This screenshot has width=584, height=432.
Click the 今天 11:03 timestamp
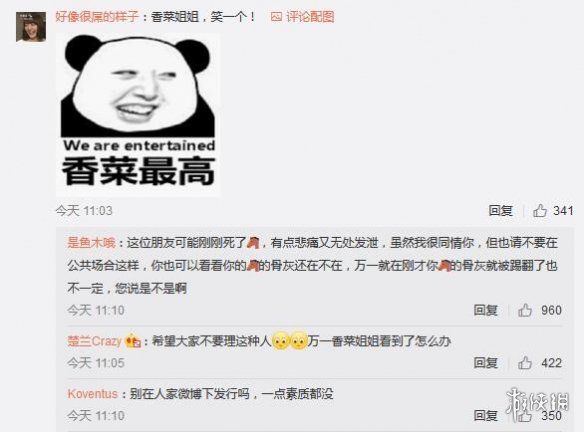pos(84,210)
